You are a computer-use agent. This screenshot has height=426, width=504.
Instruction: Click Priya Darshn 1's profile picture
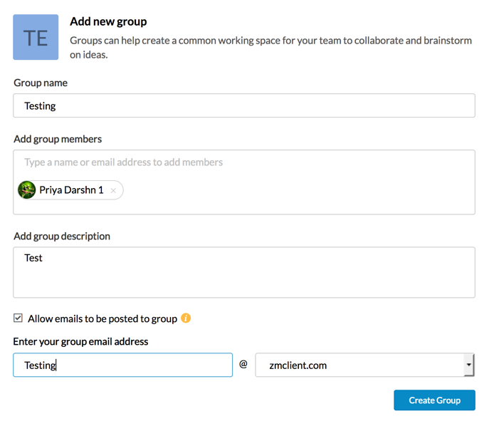coord(27,190)
